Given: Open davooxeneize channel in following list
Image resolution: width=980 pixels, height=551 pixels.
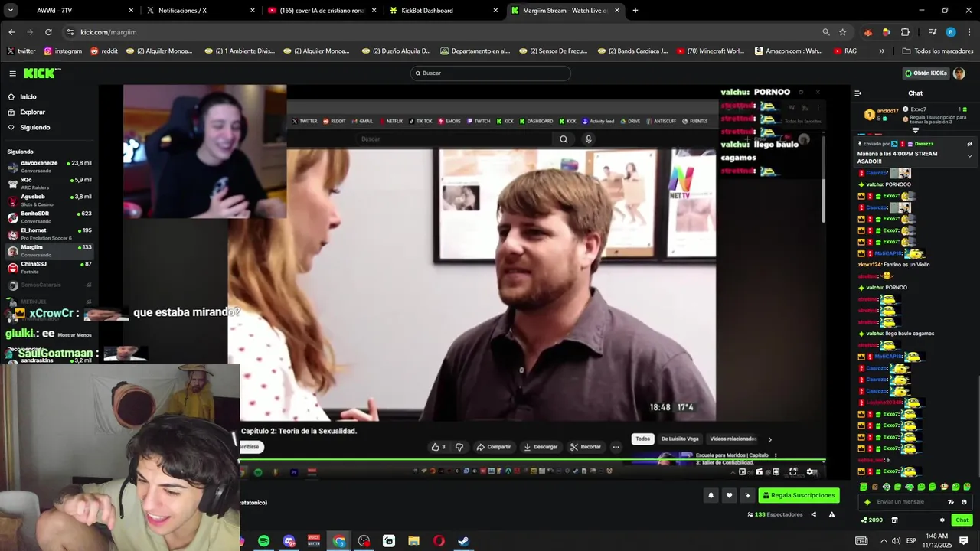Looking at the screenshot, I should 49,166.
